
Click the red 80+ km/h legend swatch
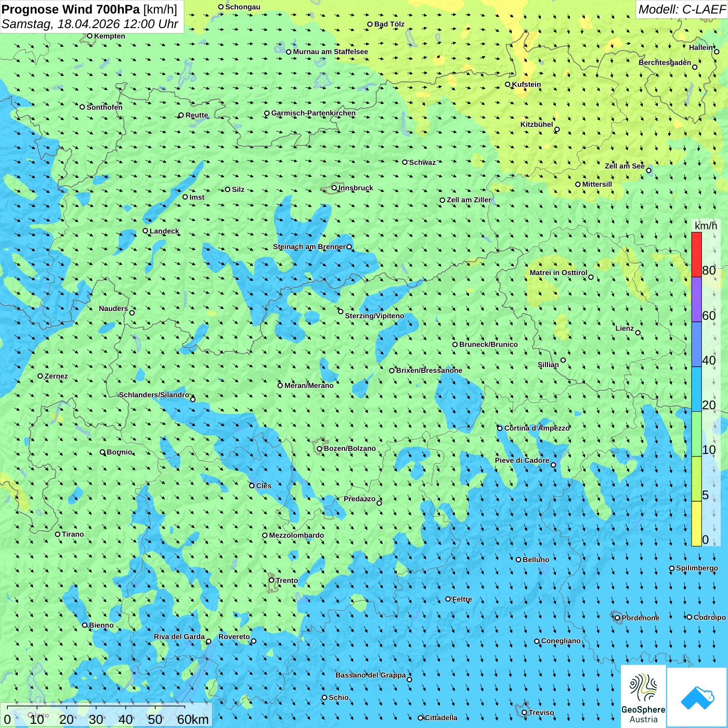[x=696, y=254]
